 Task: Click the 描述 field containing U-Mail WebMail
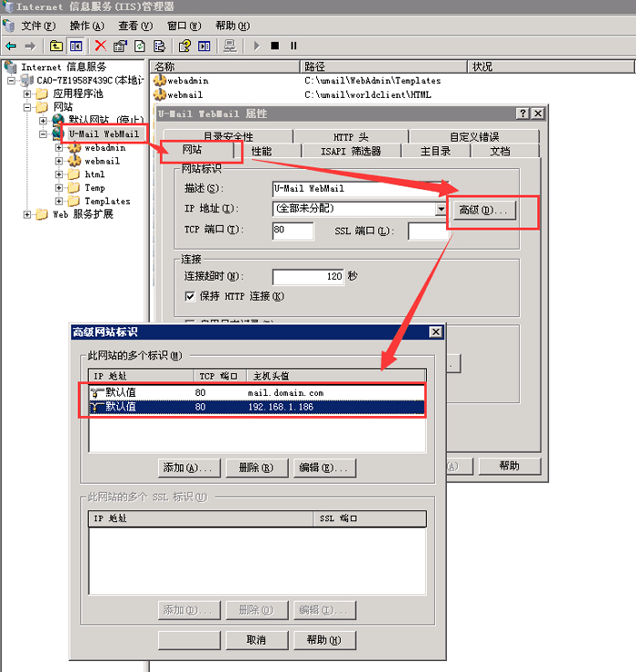click(360, 189)
